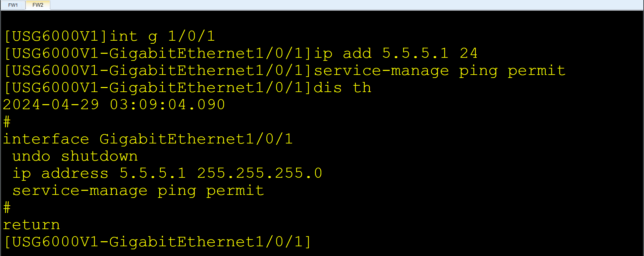
Task: Click the first '#' separator line
Action: 6,122
